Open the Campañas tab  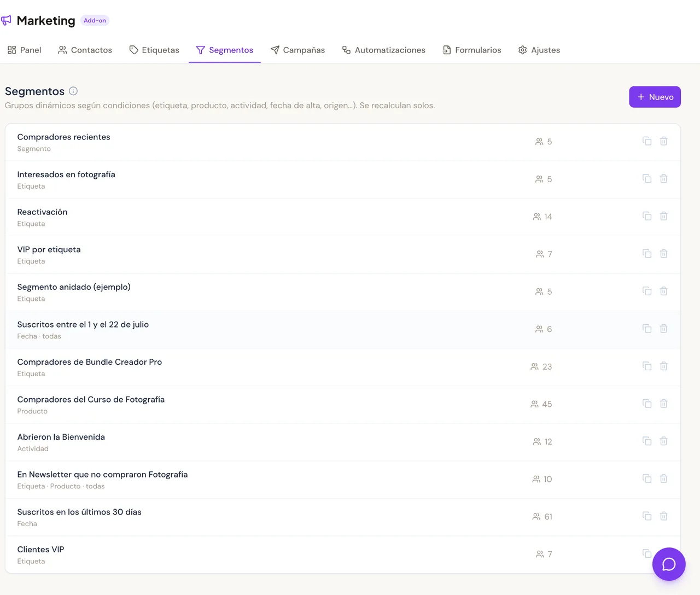297,50
